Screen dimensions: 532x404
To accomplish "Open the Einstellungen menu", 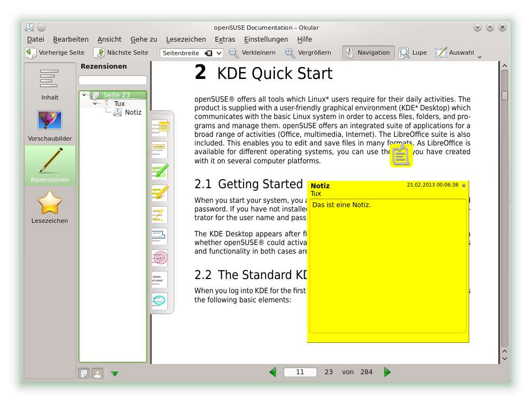I will coord(266,39).
